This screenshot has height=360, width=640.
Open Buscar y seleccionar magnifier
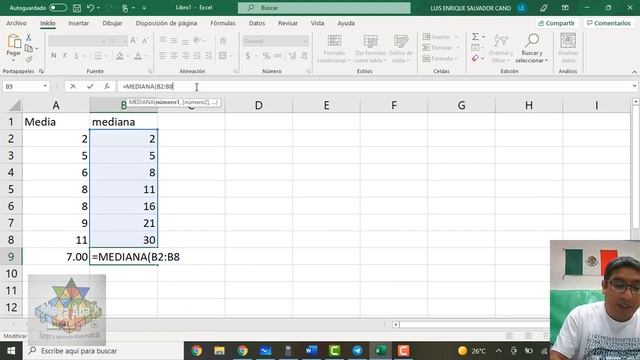click(x=532, y=41)
